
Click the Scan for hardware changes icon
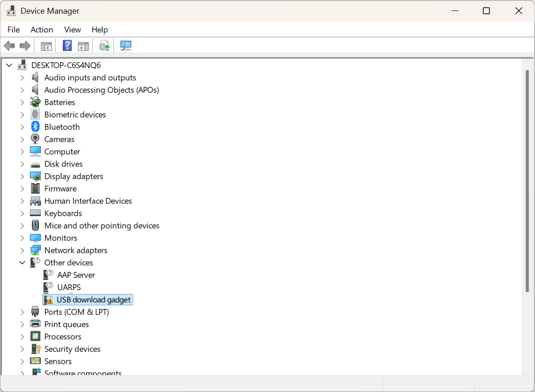click(x=126, y=45)
